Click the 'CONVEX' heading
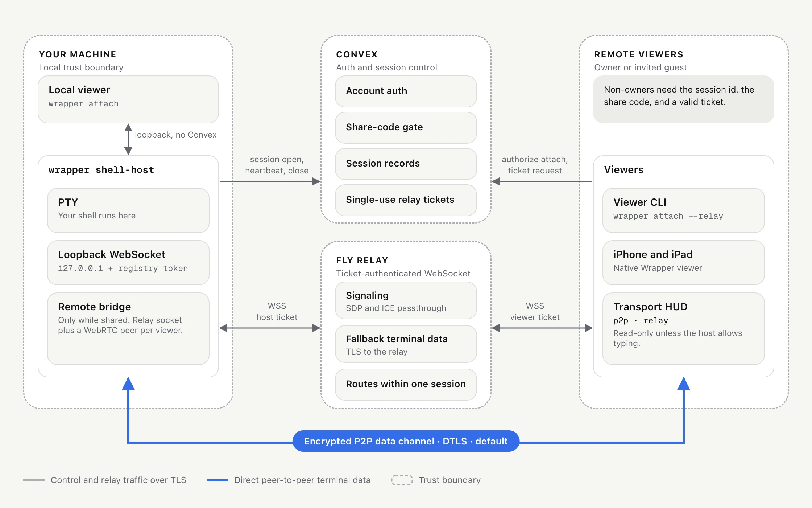This screenshot has width=812, height=508. click(x=357, y=54)
